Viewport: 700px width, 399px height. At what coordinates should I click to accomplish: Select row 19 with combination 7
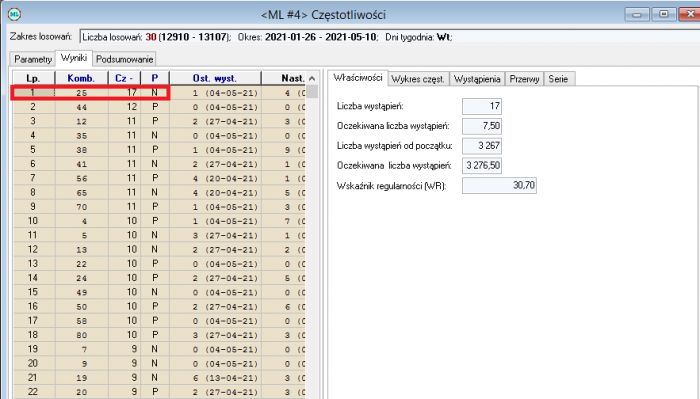coord(159,349)
